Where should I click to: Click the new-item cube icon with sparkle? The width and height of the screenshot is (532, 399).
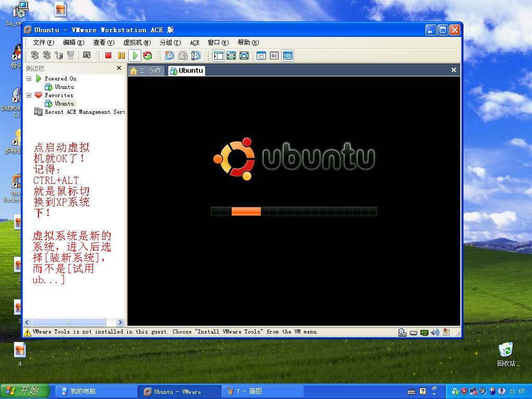tap(59, 55)
